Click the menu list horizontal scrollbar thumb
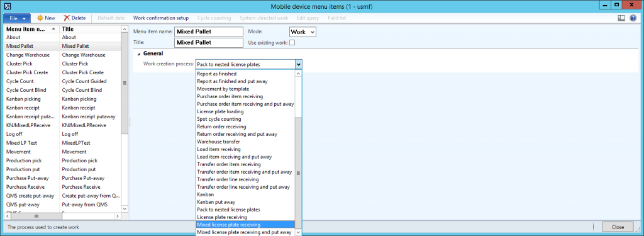The width and height of the screenshot is (644, 236). (x=36, y=216)
